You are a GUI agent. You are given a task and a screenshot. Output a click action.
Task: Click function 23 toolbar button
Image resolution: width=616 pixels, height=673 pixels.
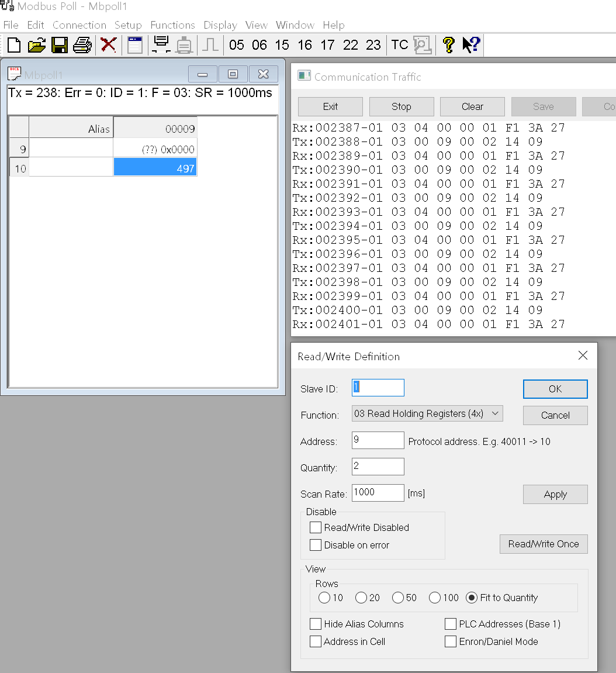point(373,45)
